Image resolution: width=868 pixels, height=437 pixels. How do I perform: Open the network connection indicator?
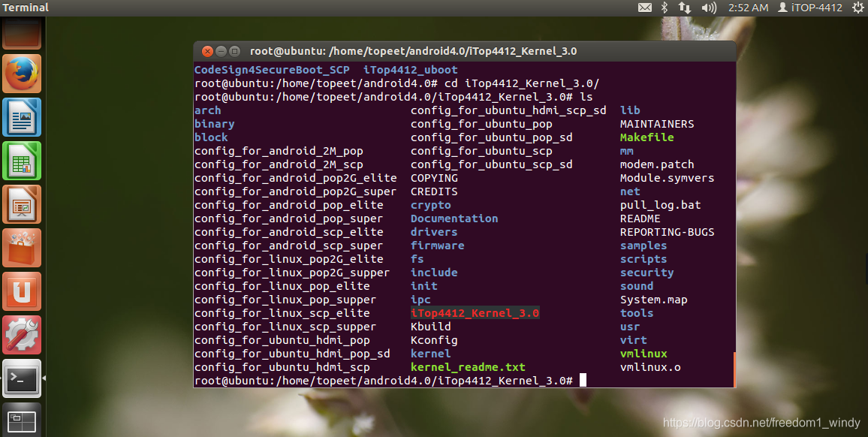(x=685, y=8)
